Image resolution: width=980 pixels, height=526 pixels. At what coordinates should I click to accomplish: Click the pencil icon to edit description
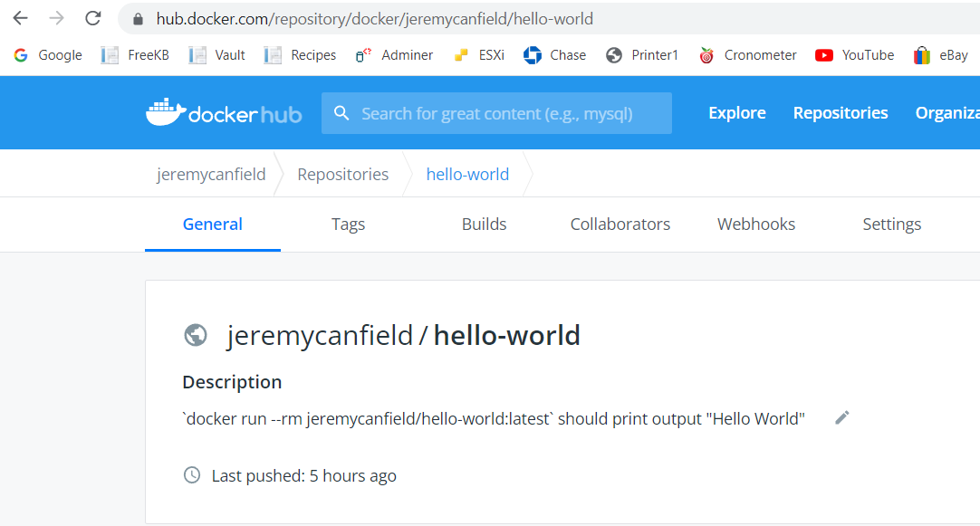841,418
